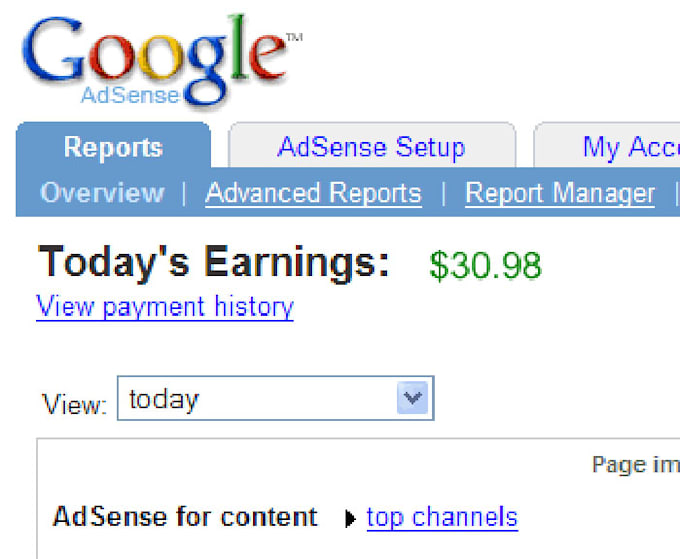Click the $30.98 earnings amount
Viewport: 680px width, 559px height.
485,265
